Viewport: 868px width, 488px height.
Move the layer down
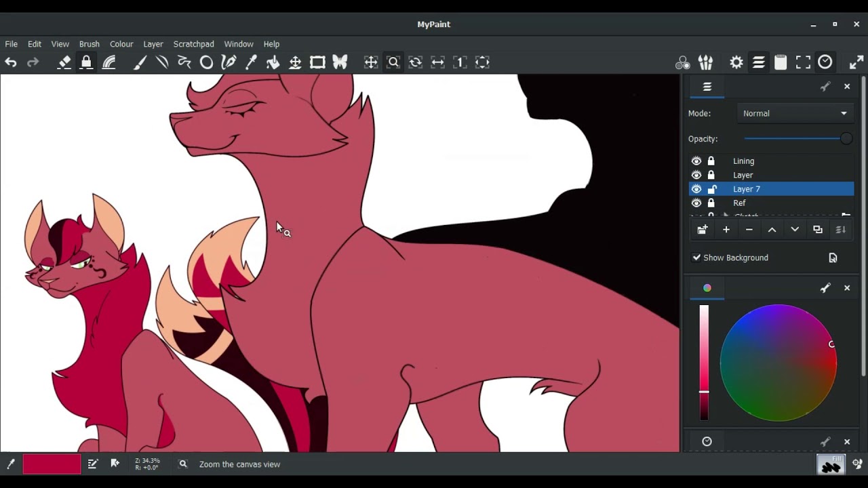click(795, 230)
